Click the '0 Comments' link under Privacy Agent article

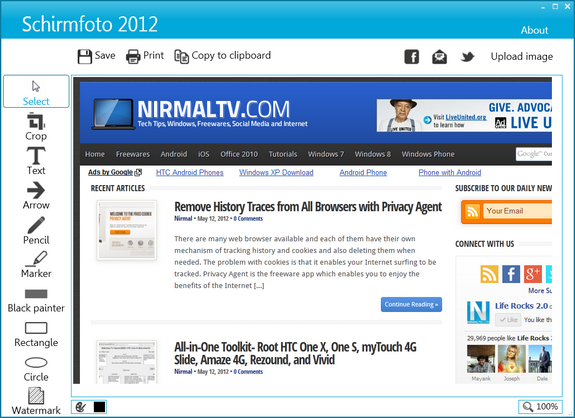[248, 219]
